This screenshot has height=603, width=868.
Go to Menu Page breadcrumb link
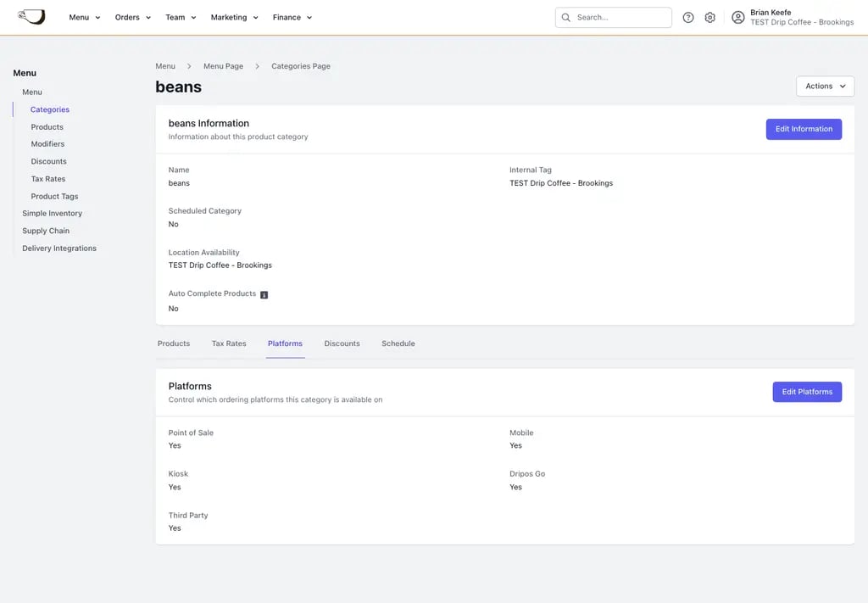coord(223,66)
